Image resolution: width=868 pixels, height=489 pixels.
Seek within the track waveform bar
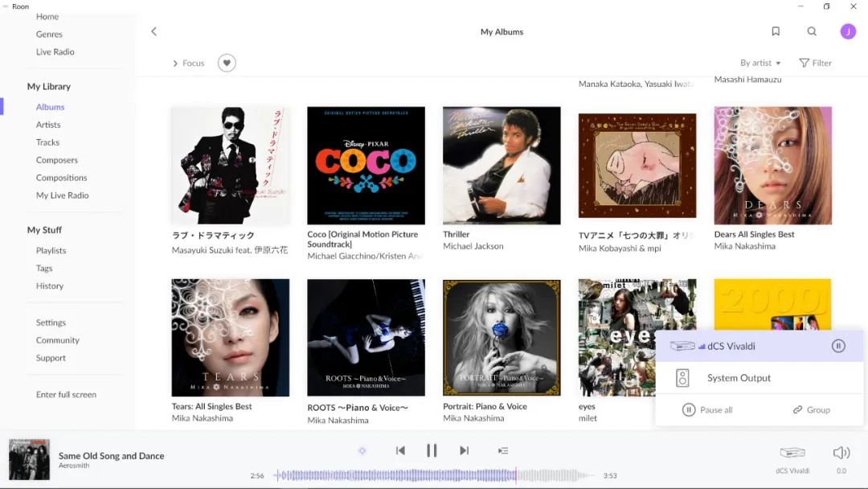(434, 475)
